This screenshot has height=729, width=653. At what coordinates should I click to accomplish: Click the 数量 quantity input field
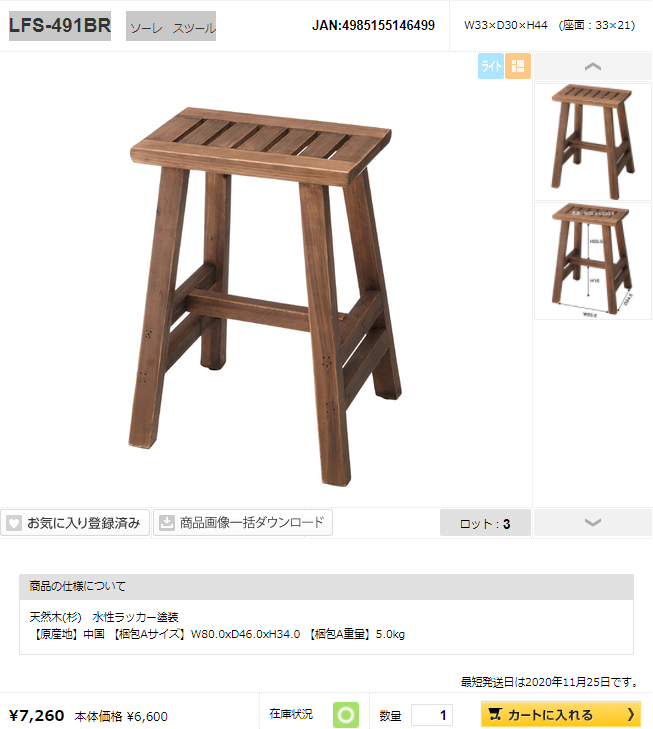click(x=432, y=715)
